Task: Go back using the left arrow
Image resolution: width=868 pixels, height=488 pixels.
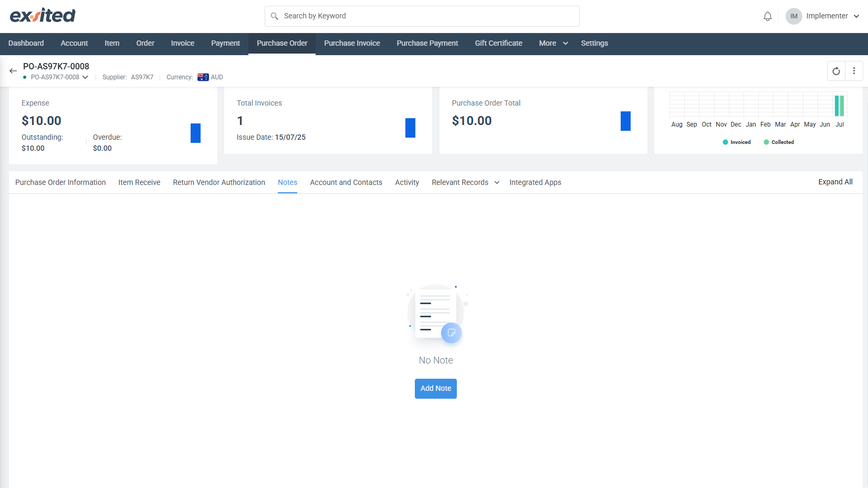Action: (x=13, y=71)
